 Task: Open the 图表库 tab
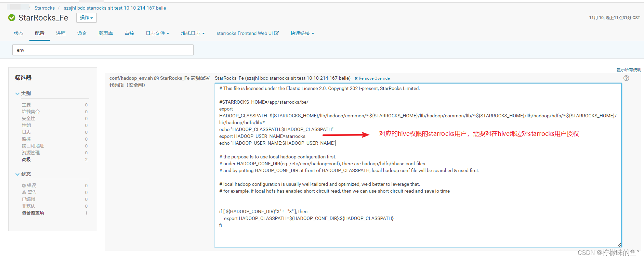(106, 33)
